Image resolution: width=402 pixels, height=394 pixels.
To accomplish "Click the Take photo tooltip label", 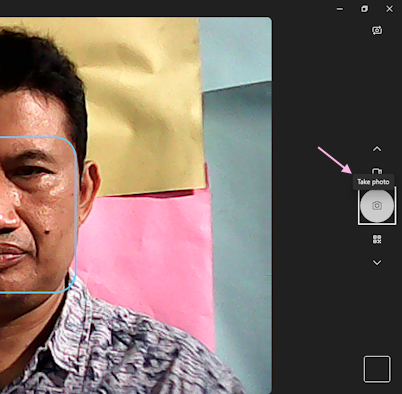I will pyautogui.click(x=373, y=182).
